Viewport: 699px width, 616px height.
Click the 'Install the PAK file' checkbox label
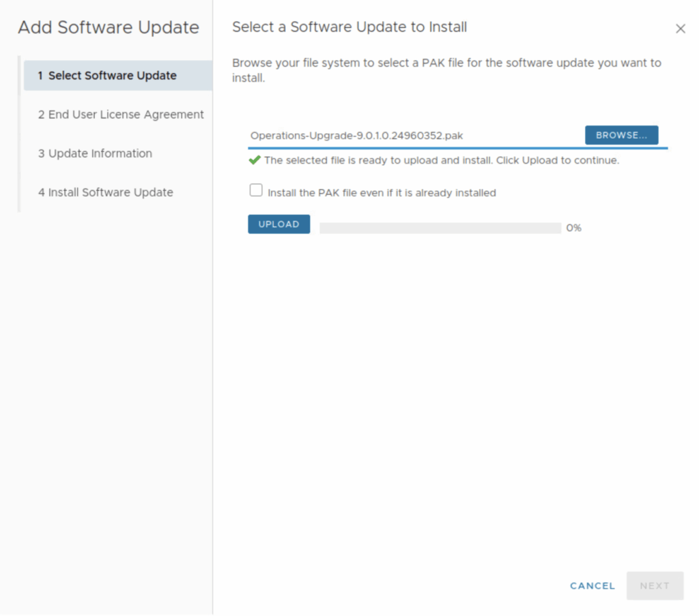(382, 193)
